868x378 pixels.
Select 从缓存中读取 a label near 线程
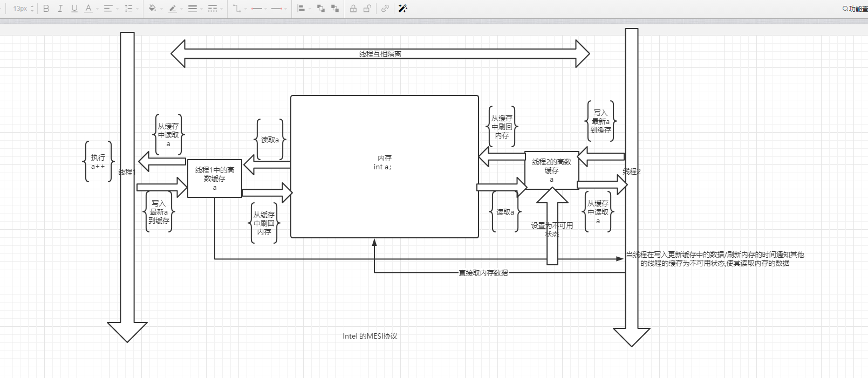168,135
